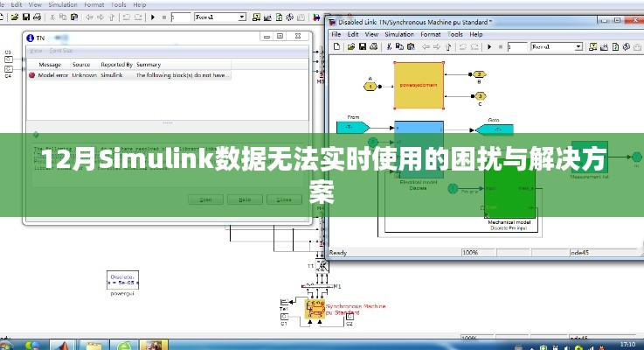
Task: Open simulation mode dropdown in main TN model
Action: pyautogui.click(x=242, y=17)
